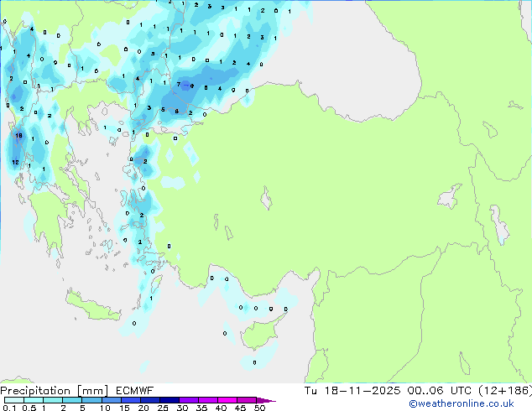Click the lightest 0.1–0.5 mm legend swatch
532x411 pixels.
[x=14, y=400]
